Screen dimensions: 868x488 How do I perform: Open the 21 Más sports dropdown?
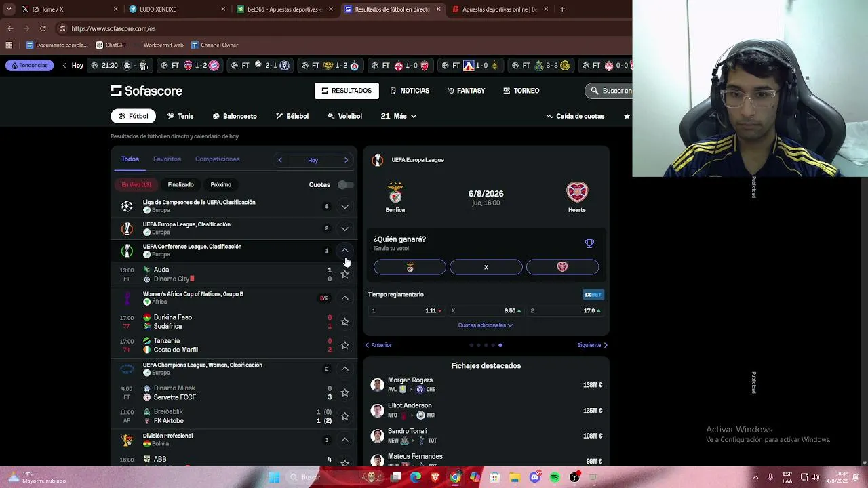tap(399, 116)
